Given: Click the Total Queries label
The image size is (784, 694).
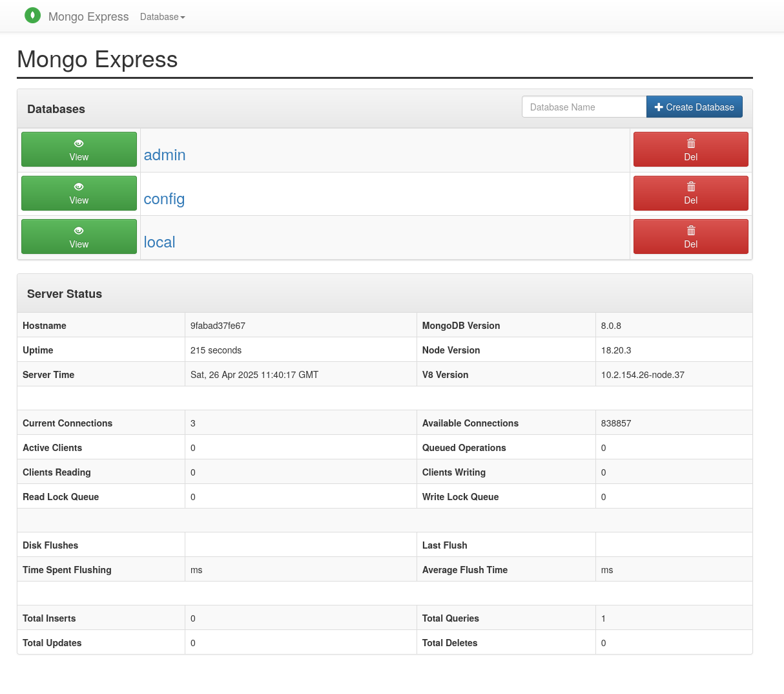Looking at the screenshot, I should point(451,618).
